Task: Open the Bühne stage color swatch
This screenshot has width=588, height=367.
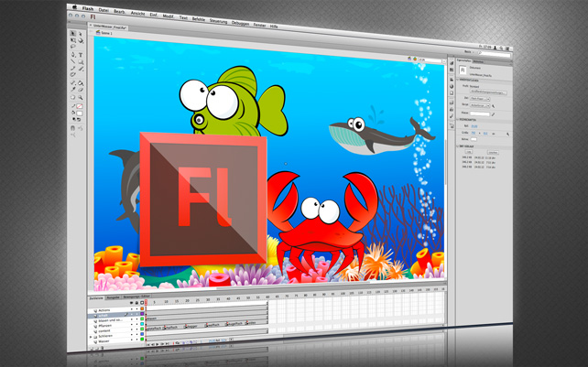Action: (474, 139)
